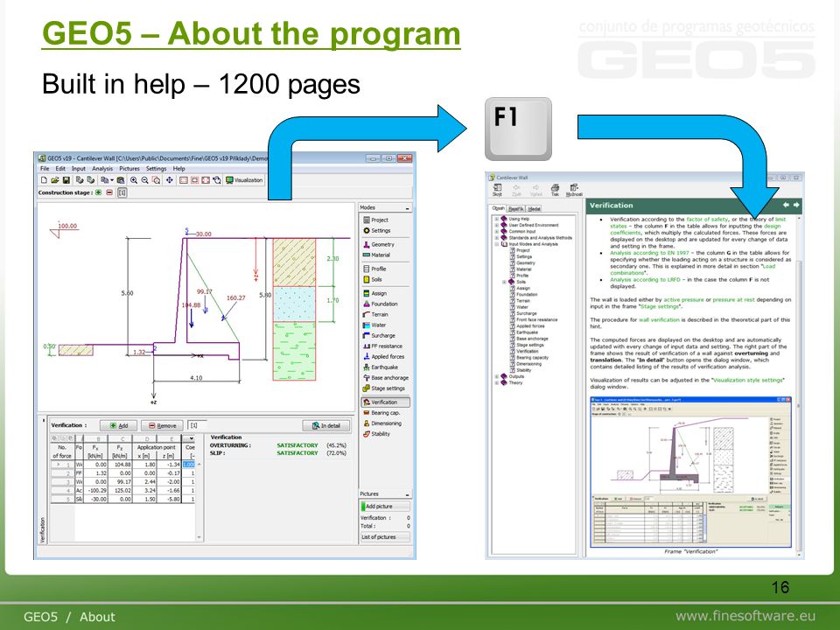Click the Save floppy disk icon

66,180
